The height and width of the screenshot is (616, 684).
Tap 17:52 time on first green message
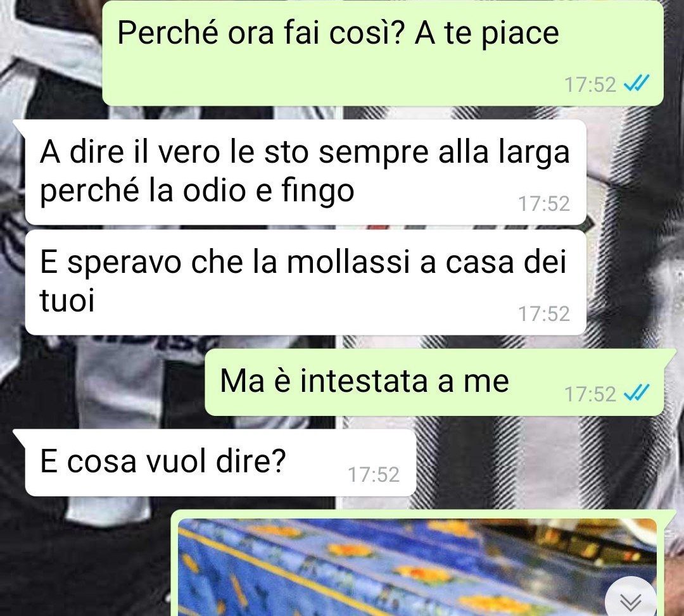click(590, 85)
